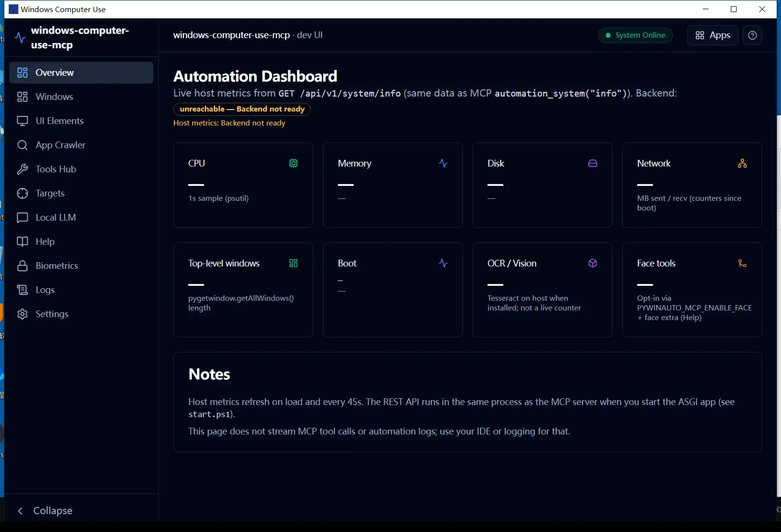Click the Boot activity pulse icon

click(x=443, y=263)
